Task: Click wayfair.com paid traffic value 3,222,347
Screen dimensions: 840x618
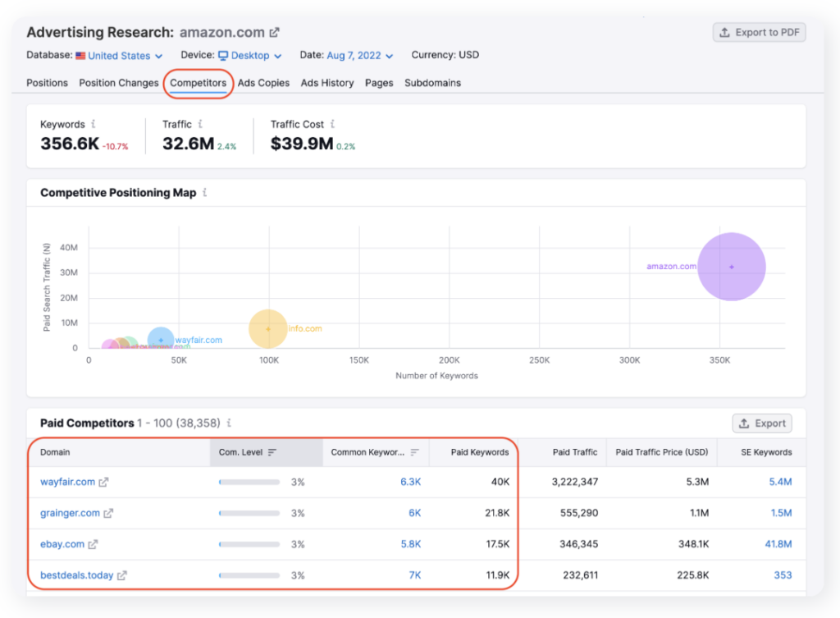Action: coord(575,482)
